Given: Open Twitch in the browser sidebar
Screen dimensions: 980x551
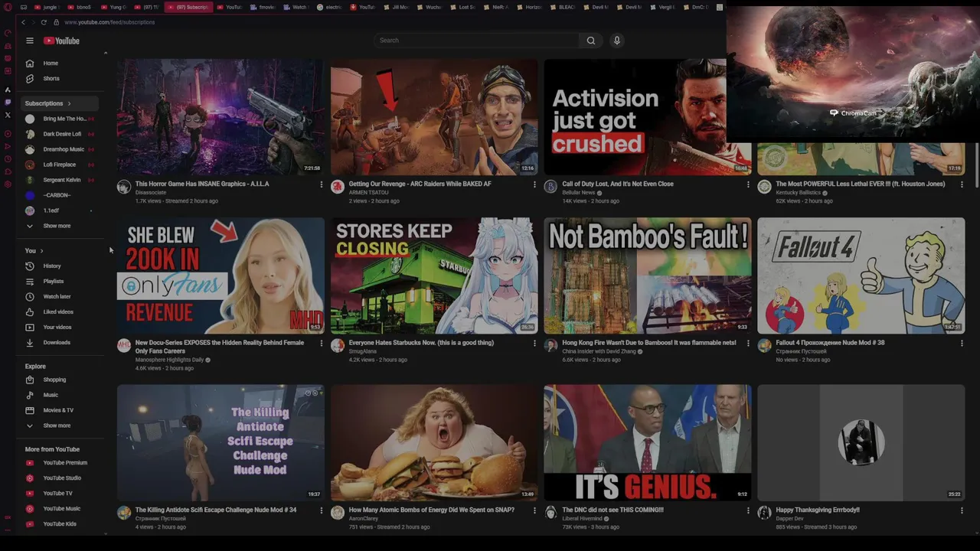Looking at the screenshot, I should click(8, 102).
